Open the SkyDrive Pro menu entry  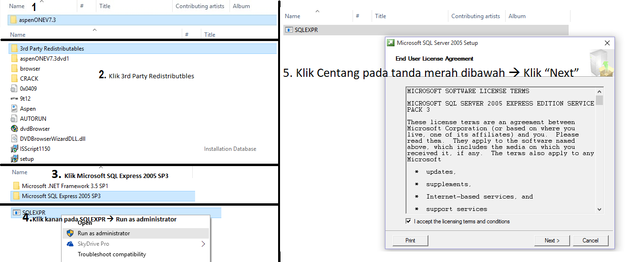[135, 244]
